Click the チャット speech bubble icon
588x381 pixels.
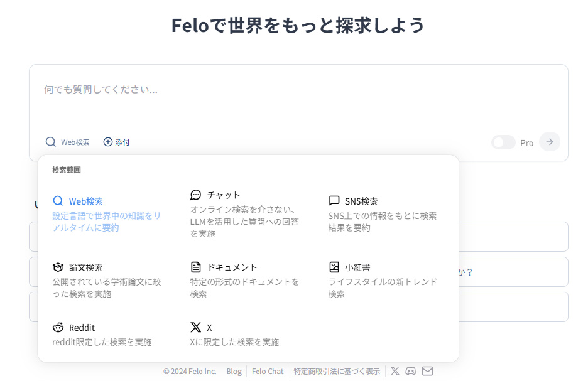(196, 195)
